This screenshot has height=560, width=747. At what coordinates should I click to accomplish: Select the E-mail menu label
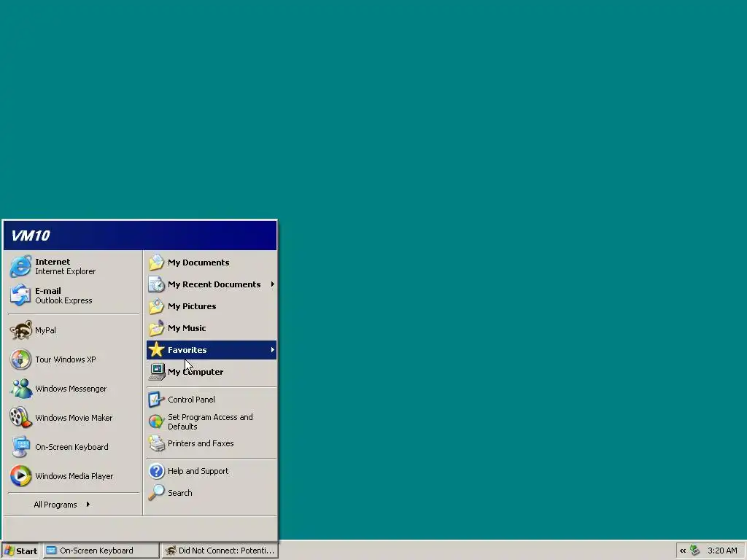pos(47,290)
